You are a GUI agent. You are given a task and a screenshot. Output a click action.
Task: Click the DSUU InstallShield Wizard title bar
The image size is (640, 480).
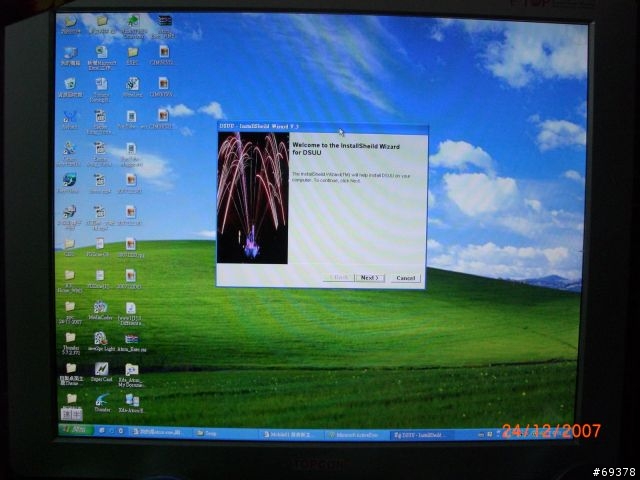point(322,126)
